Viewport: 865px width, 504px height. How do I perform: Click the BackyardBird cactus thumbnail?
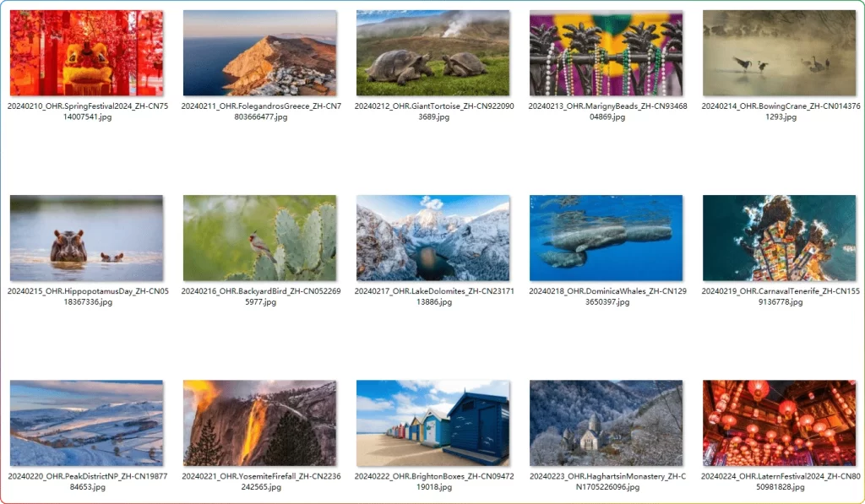click(260, 238)
